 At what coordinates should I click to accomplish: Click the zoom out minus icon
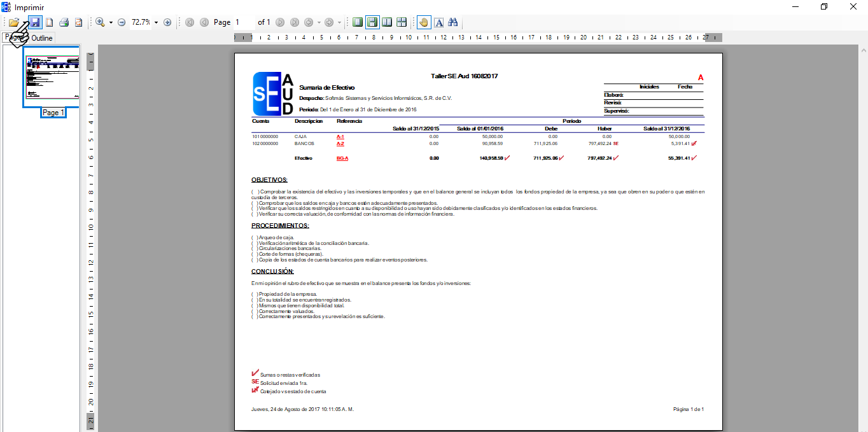(x=122, y=22)
